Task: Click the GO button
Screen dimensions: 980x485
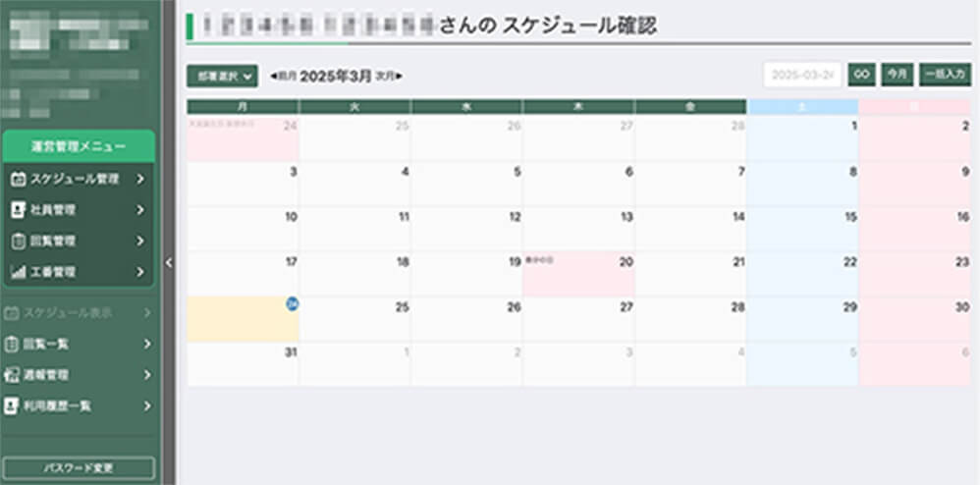Action: pos(862,75)
